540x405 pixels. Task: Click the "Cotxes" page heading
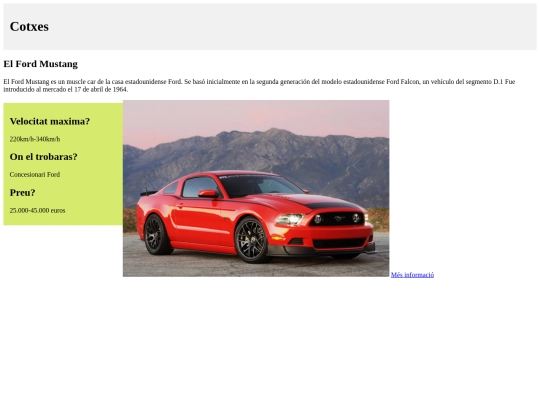click(29, 27)
